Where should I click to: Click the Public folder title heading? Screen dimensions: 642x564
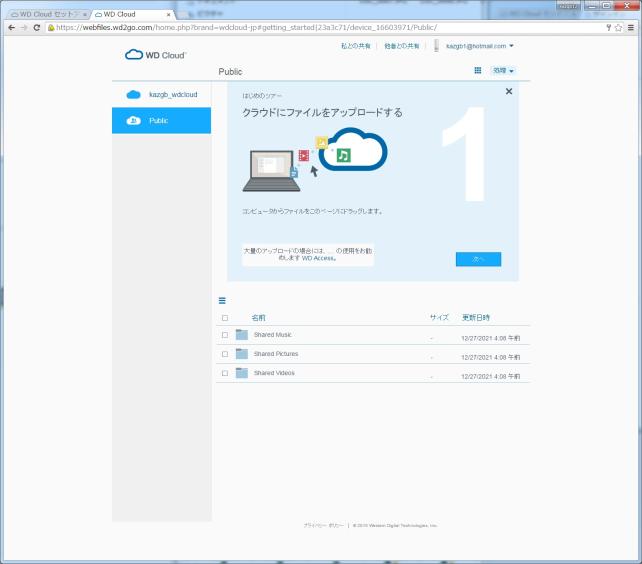[230, 72]
